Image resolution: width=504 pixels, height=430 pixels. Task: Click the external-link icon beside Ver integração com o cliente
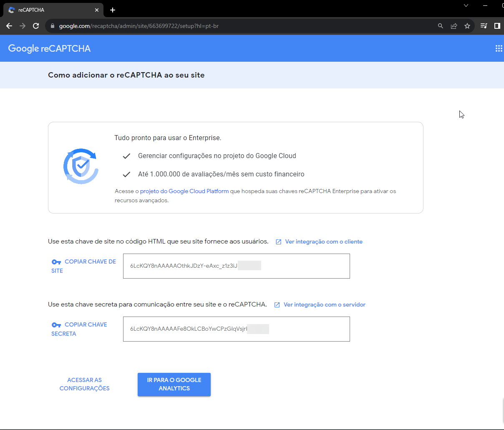(278, 241)
